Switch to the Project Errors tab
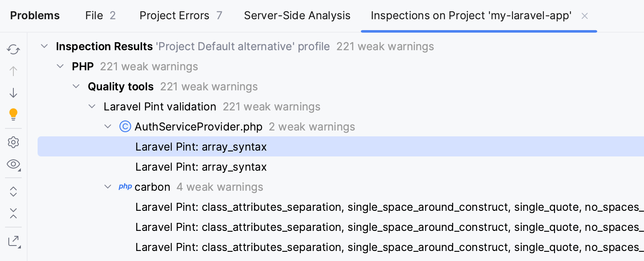 pos(174,15)
